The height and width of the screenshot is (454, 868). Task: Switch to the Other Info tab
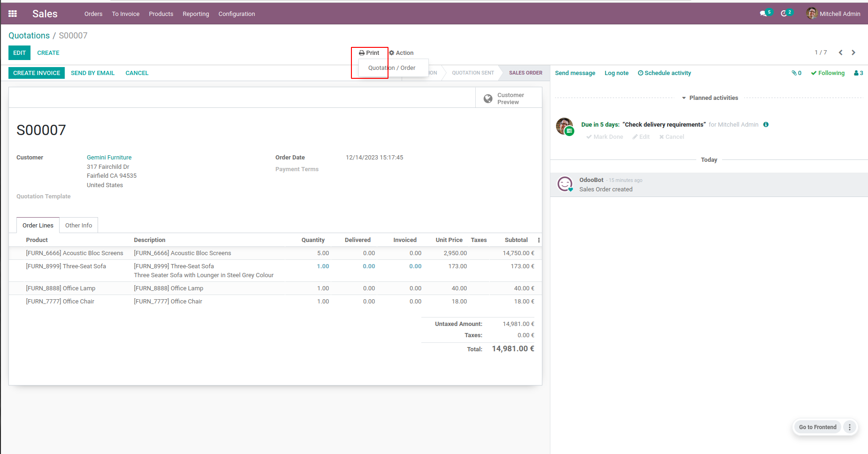tap(78, 226)
